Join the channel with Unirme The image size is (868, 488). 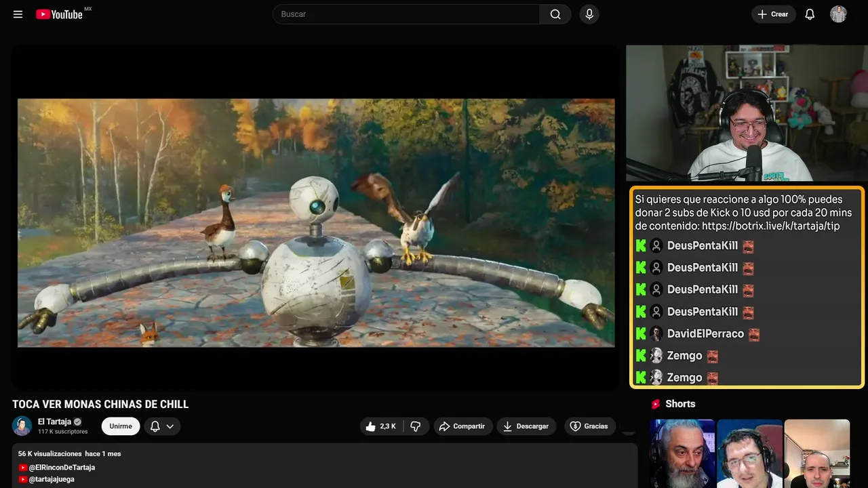(x=121, y=426)
